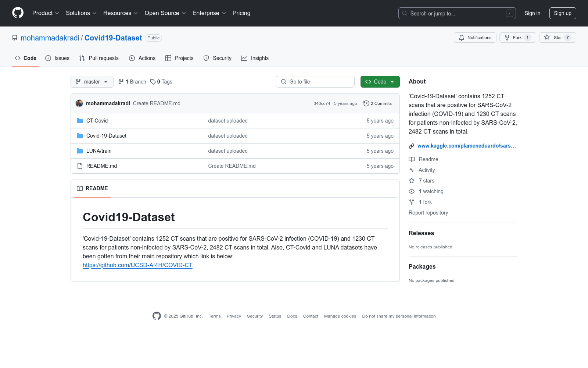Expand the Solutions menu

[81, 13]
